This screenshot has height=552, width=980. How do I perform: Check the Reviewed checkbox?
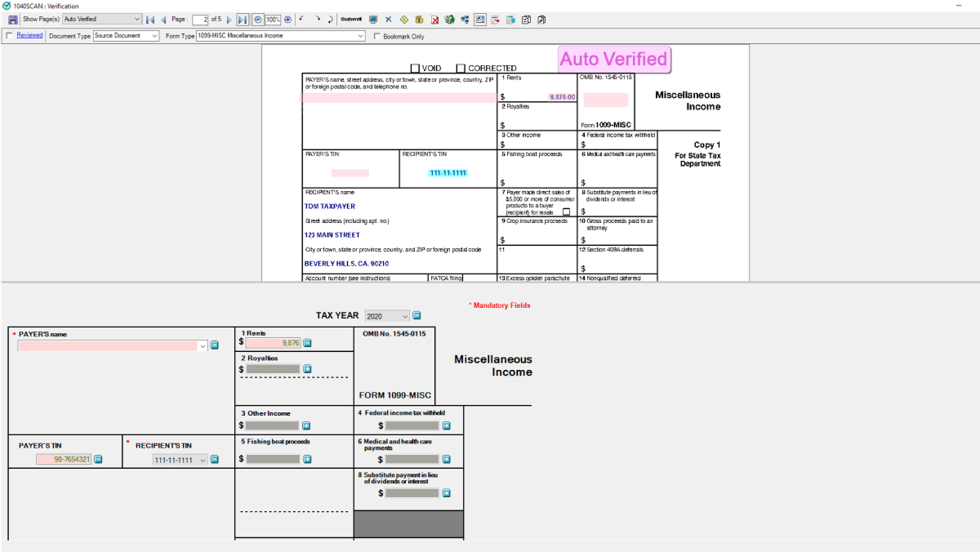click(9, 36)
